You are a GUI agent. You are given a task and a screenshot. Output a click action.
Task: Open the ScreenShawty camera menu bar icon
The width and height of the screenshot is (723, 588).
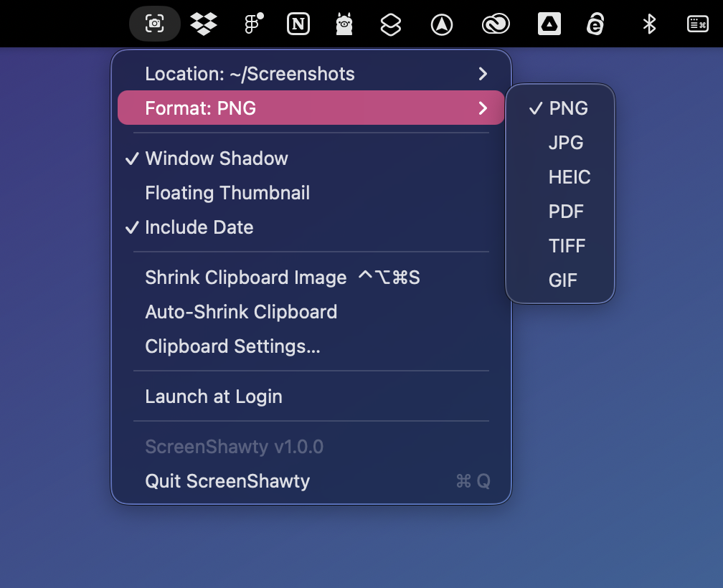click(x=154, y=24)
